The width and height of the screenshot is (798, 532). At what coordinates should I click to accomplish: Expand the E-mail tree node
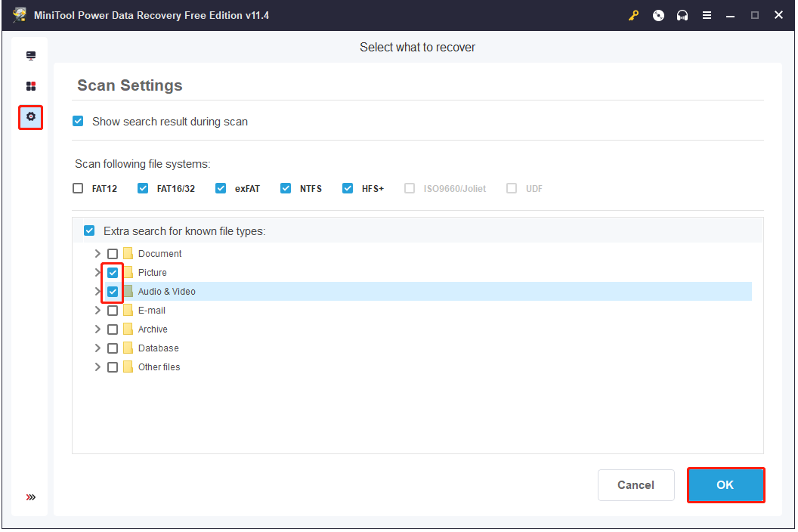[x=97, y=310]
